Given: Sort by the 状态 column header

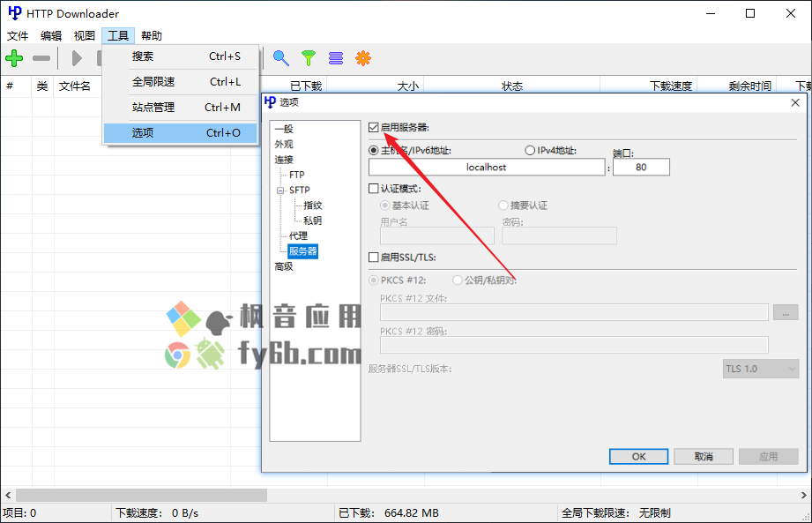Looking at the screenshot, I should 512,86.
